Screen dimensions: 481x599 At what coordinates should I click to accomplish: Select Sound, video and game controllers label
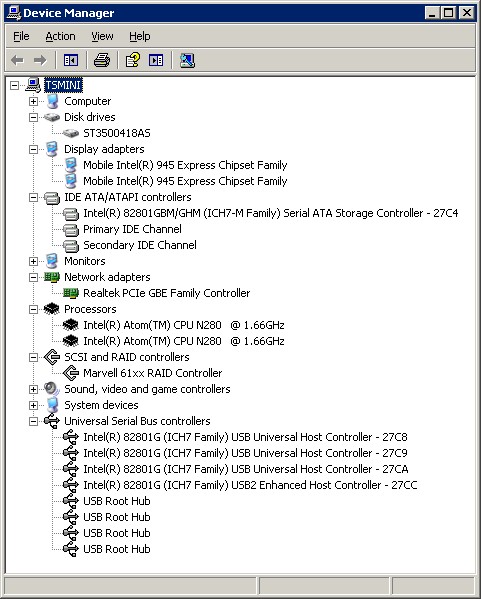coord(147,389)
